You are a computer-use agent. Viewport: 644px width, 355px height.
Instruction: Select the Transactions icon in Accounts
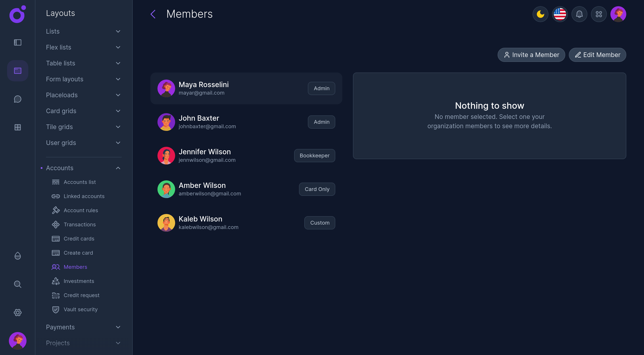(56, 224)
